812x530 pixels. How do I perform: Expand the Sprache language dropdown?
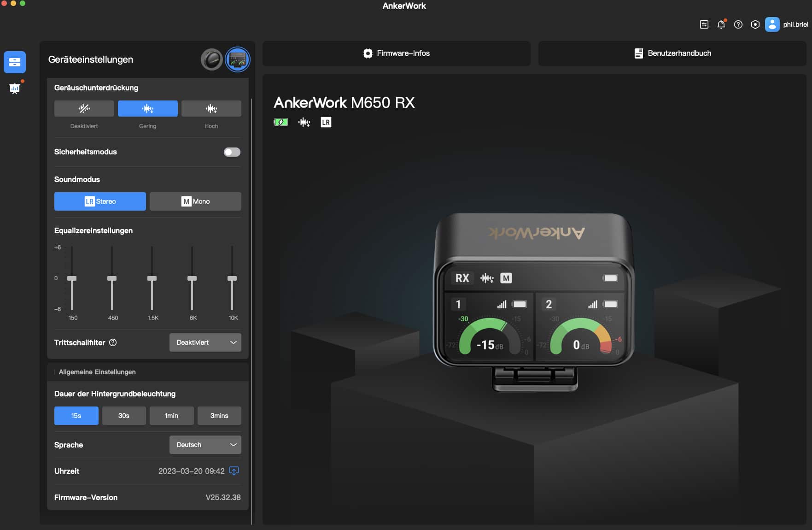pos(205,445)
